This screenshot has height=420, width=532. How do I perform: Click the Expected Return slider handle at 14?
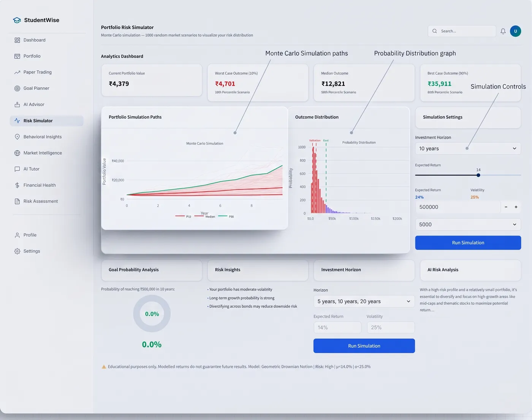(478, 175)
